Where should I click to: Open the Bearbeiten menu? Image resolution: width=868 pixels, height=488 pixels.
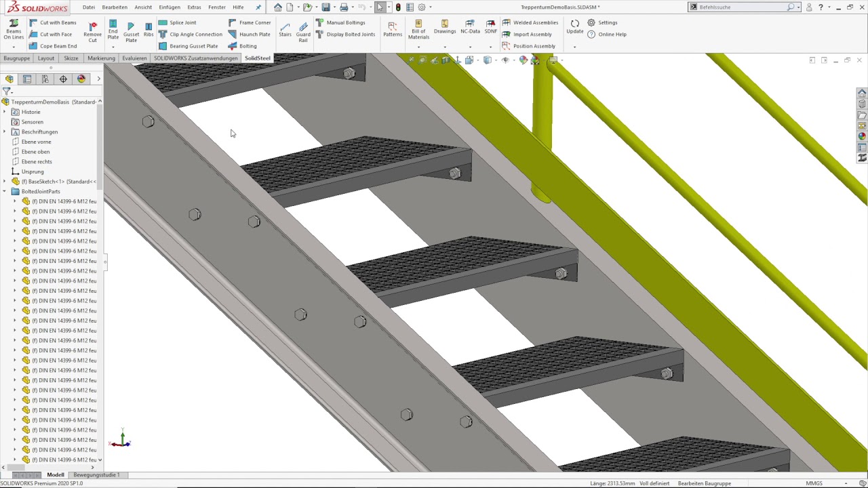coord(115,7)
